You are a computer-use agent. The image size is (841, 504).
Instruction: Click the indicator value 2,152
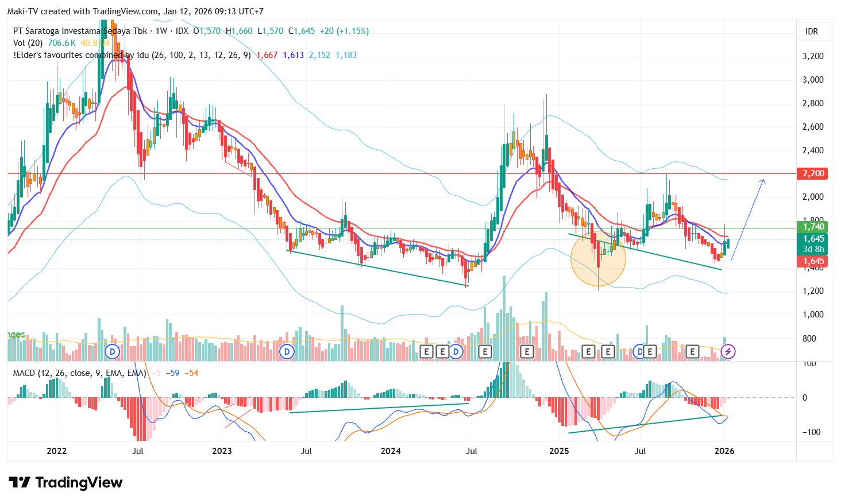pos(320,55)
